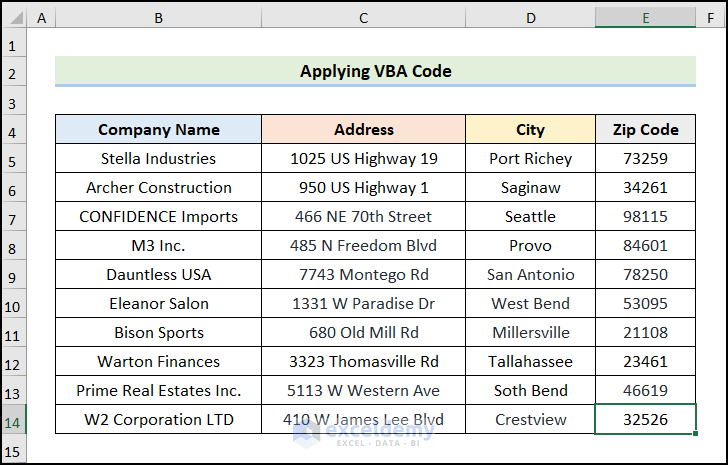Click the City header cell
Image resolution: width=728 pixels, height=465 pixels.
(x=531, y=129)
